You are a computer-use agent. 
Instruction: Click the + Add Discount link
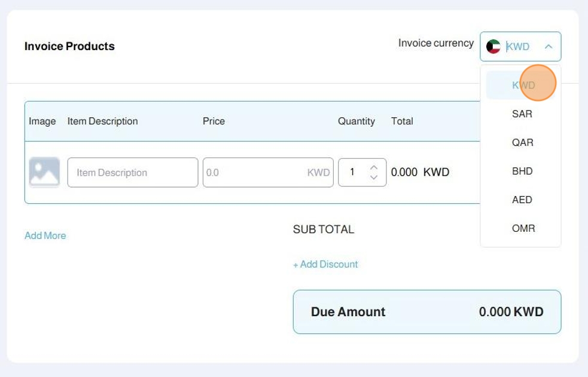point(325,265)
